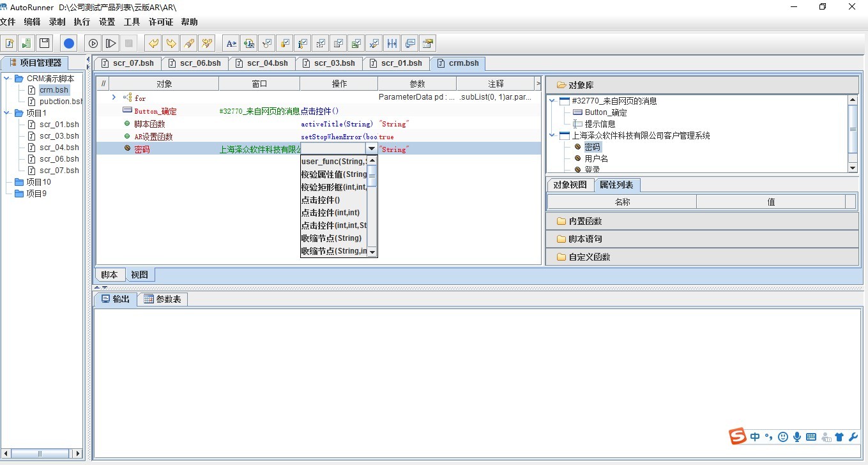Open the 许可证 menu

coord(161,22)
